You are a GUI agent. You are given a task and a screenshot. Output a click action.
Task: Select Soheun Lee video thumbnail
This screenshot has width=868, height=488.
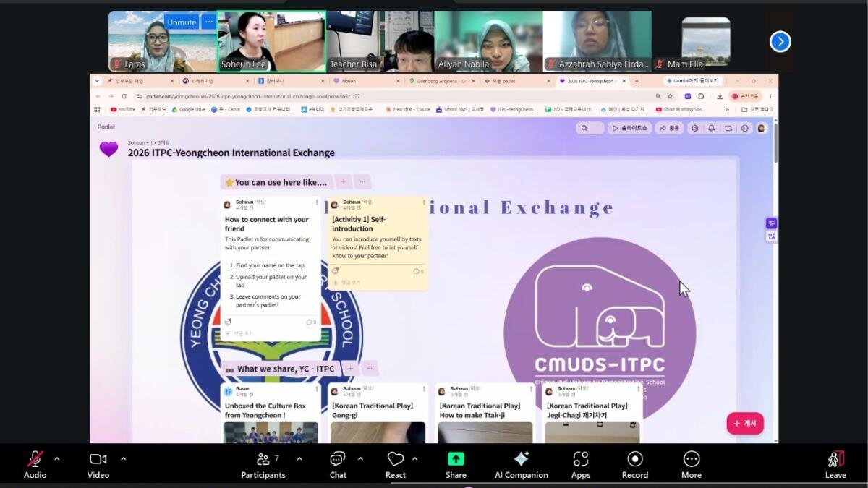click(271, 41)
